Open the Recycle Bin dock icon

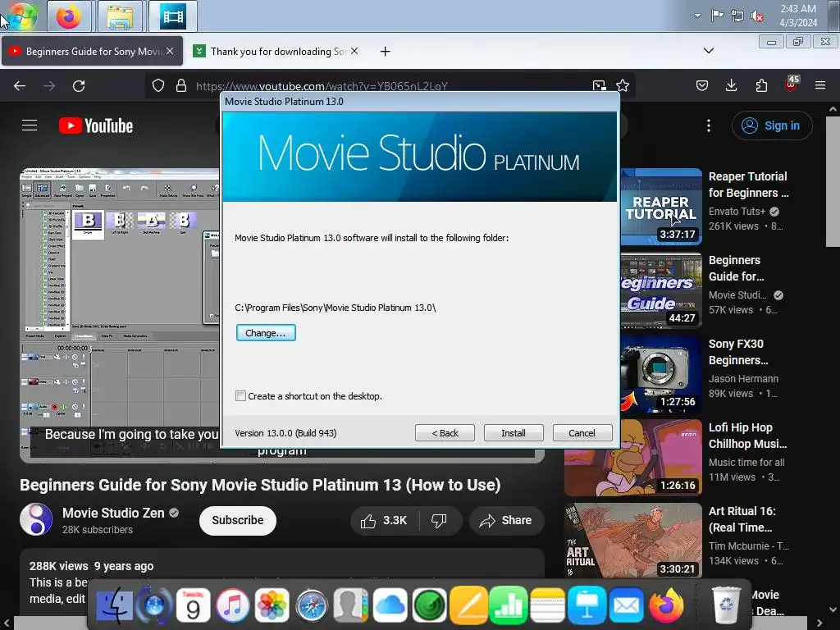[x=726, y=605]
